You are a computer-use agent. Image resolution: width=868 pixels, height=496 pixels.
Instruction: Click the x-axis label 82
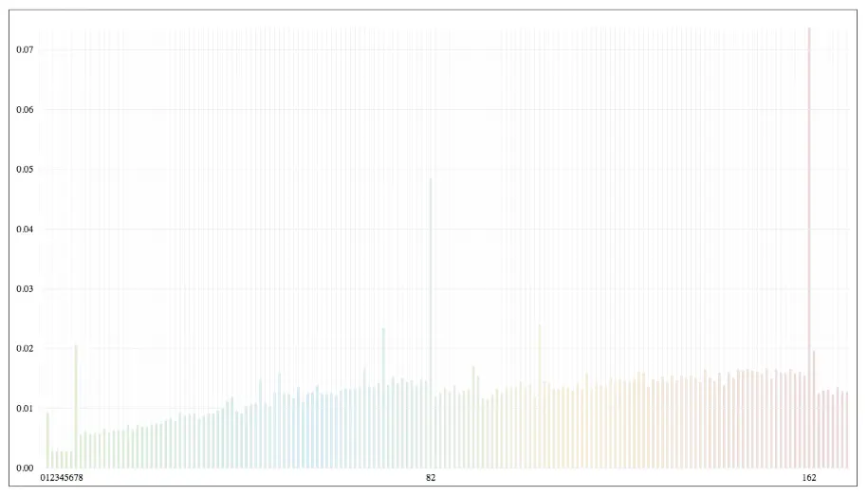[x=431, y=478]
